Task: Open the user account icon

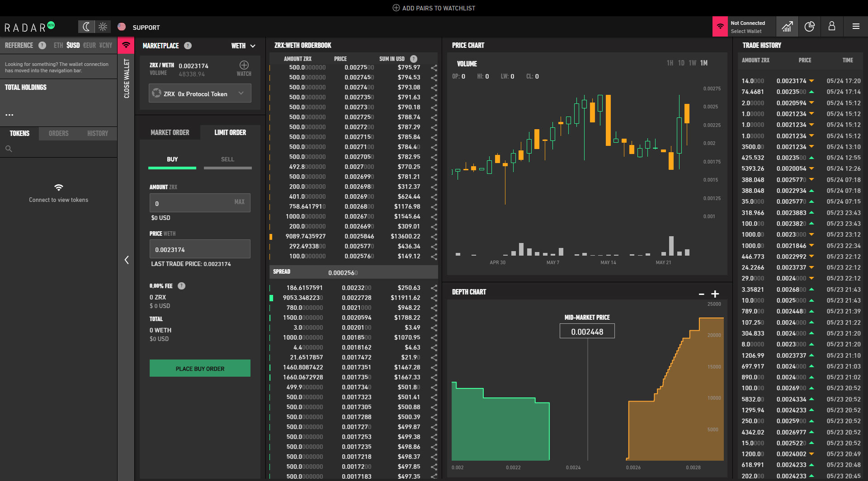Action: tap(832, 27)
